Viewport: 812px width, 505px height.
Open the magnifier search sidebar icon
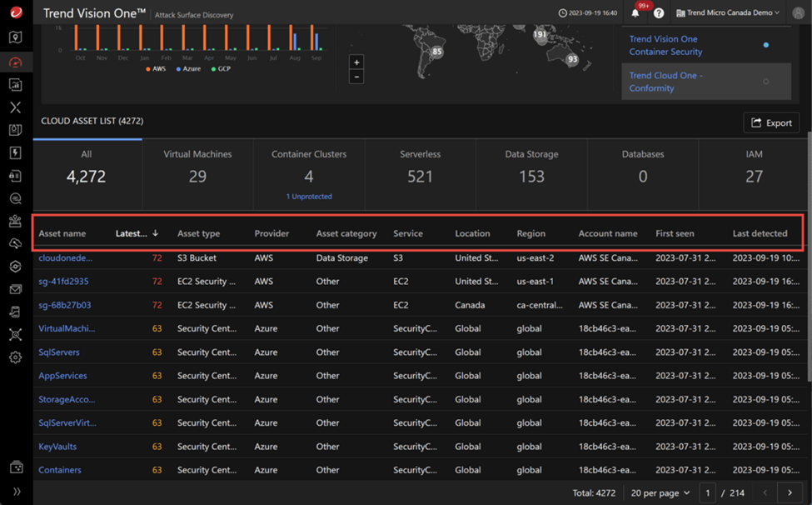coord(16,198)
